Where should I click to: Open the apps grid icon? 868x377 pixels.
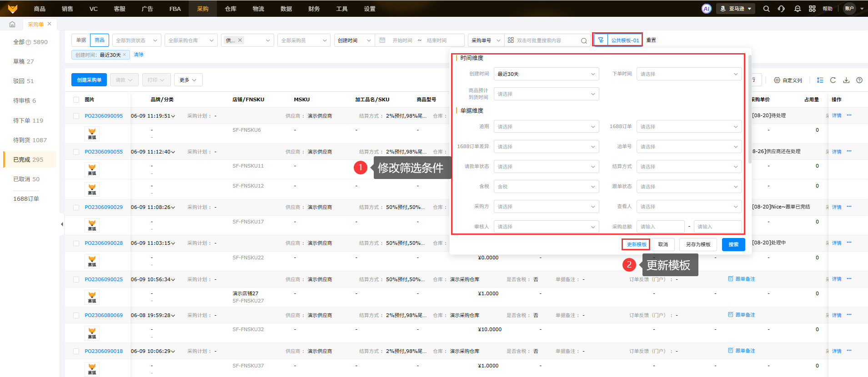point(812,9)
